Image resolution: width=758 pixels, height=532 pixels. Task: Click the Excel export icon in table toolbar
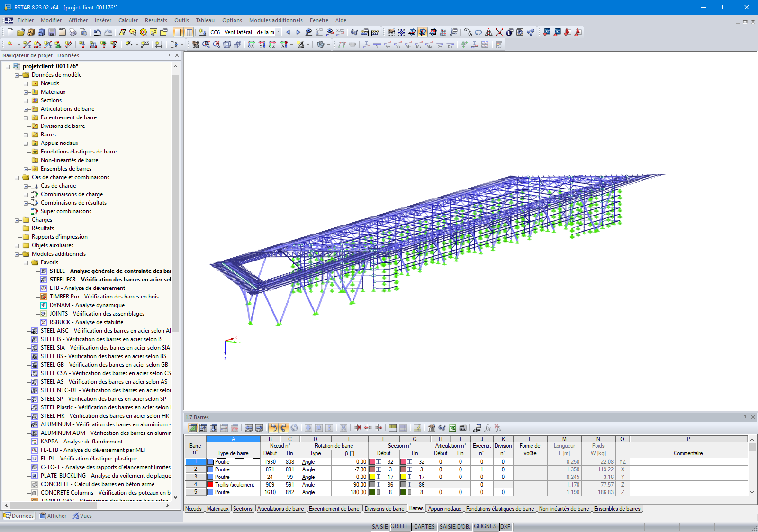pos(452,428)
